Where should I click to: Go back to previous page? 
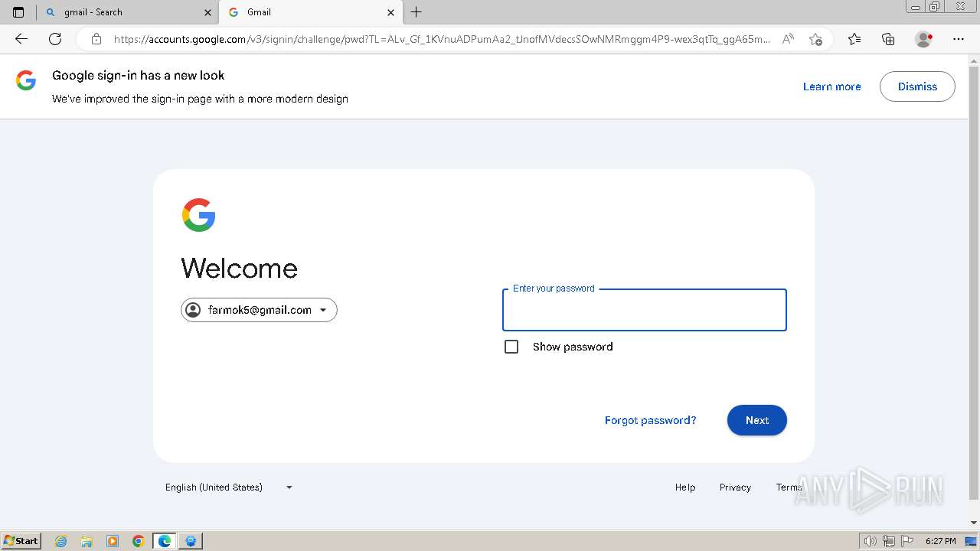(x=21, y=39)
